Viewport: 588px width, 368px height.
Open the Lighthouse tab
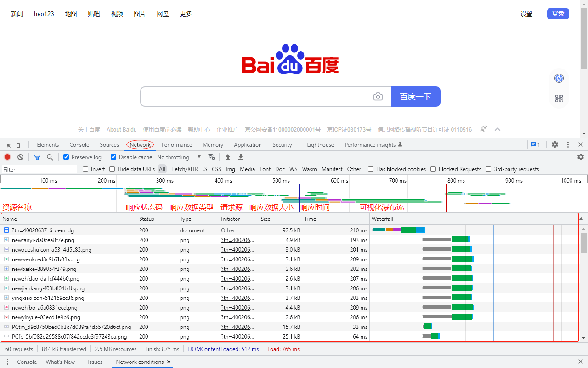pos(320,144)
